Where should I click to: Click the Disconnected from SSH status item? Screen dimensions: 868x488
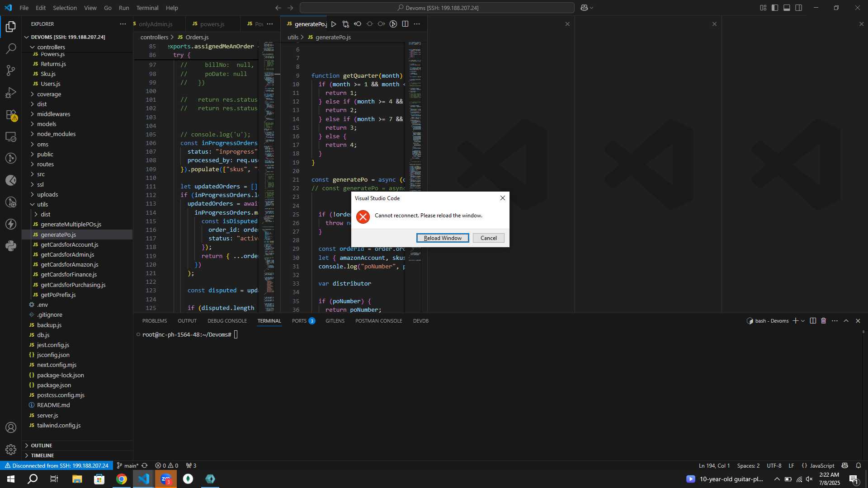(x=57, y=466)
